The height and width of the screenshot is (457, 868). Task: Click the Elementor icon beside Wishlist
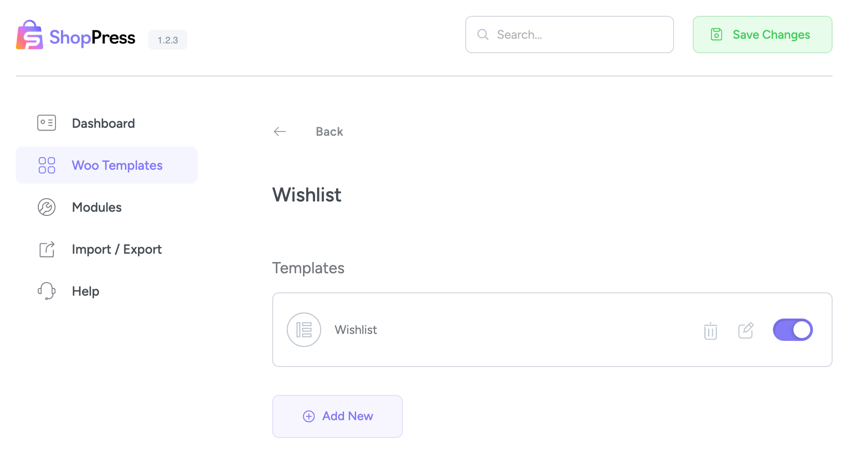click(304, 330)
